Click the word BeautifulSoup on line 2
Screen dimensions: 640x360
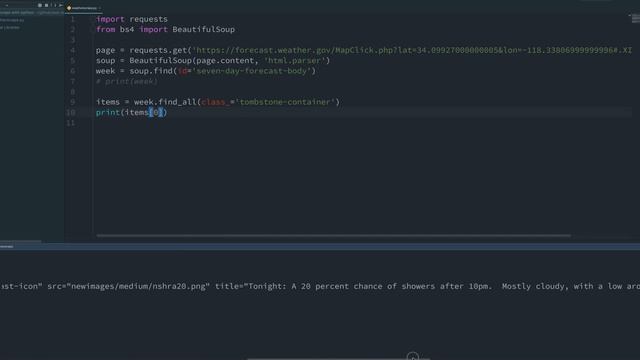(203, 29)
